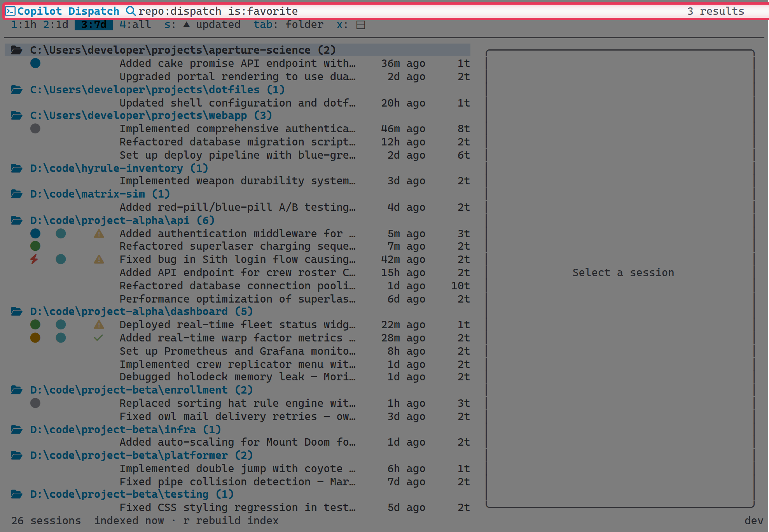Click the warning triangle on the authentication middleware row
Image resolution: width=769 pixels, height=532 pixels.
99,233
